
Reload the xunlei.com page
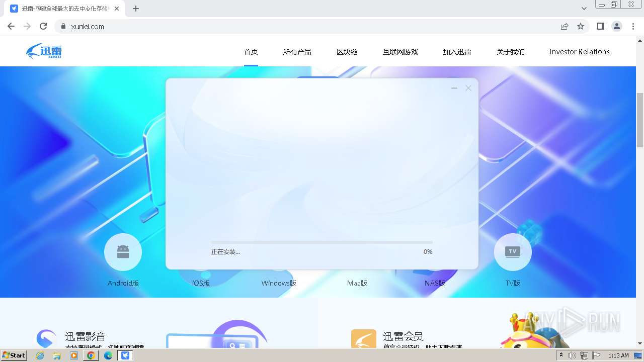(x=43, y=27)
